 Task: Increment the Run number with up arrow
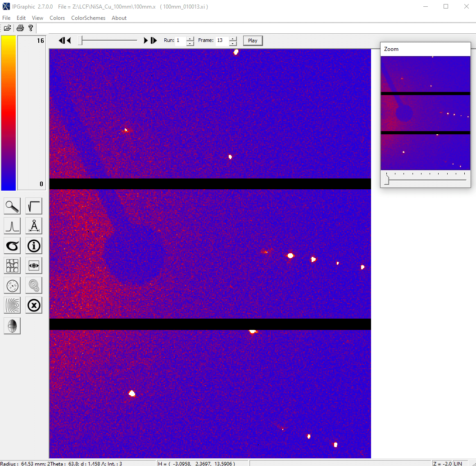click(190, 38)
